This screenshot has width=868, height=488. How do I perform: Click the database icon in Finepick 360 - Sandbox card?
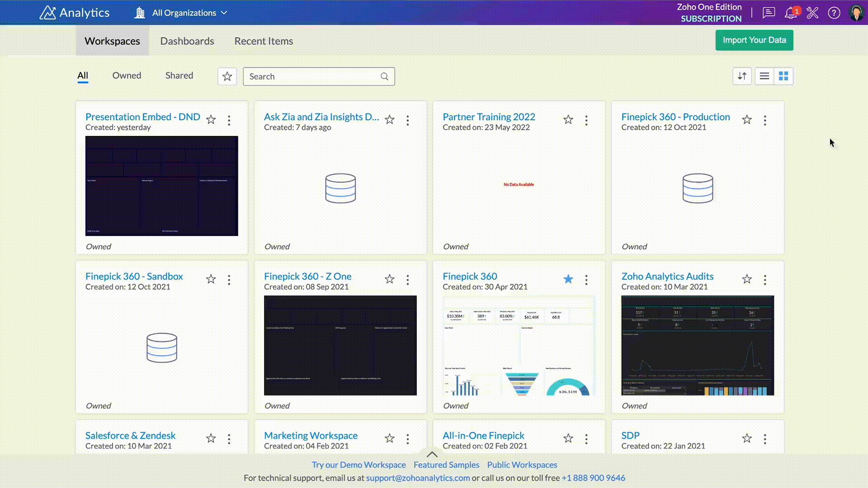click(x=162, y=348)
